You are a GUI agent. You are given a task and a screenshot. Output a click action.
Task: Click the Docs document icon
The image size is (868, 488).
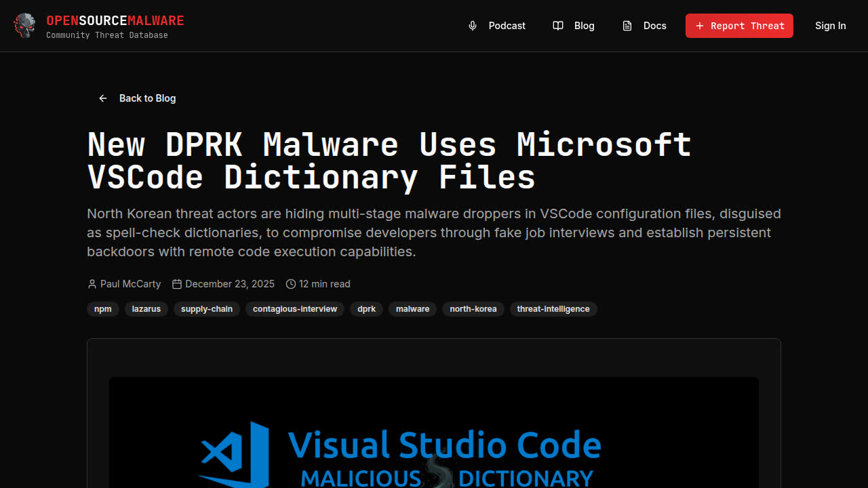(x=627, y=26)
